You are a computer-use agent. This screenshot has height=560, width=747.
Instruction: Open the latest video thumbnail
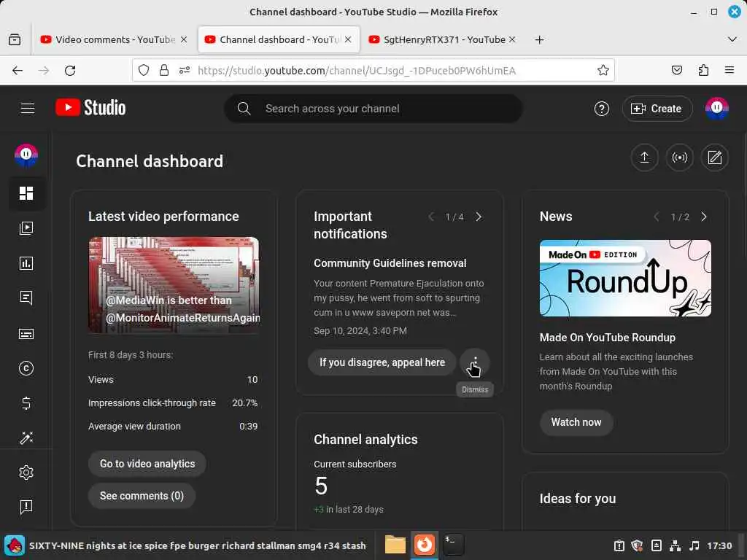click(x=174, y=285)
